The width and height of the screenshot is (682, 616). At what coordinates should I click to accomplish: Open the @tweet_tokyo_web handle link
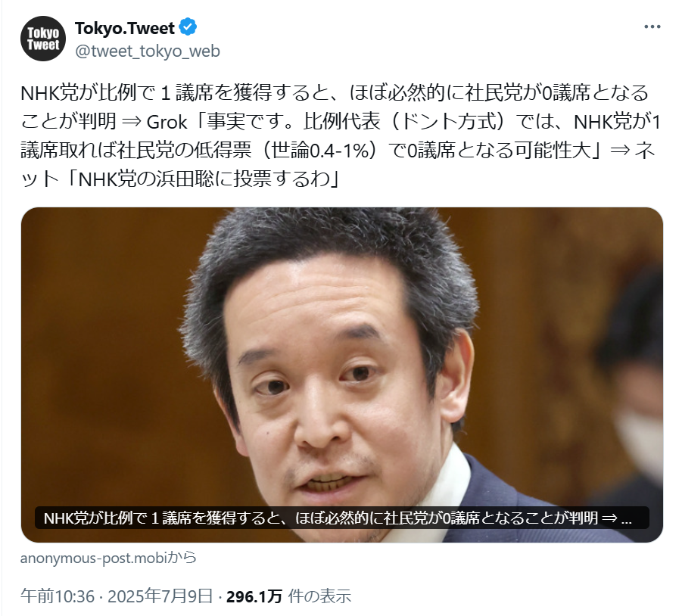(x=148, y=51)
